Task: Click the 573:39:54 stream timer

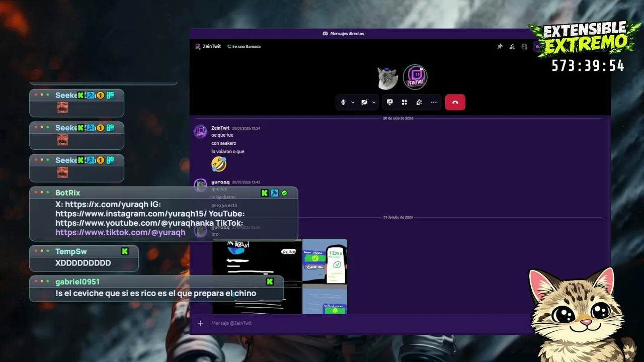Action: (x=588, y=66)
